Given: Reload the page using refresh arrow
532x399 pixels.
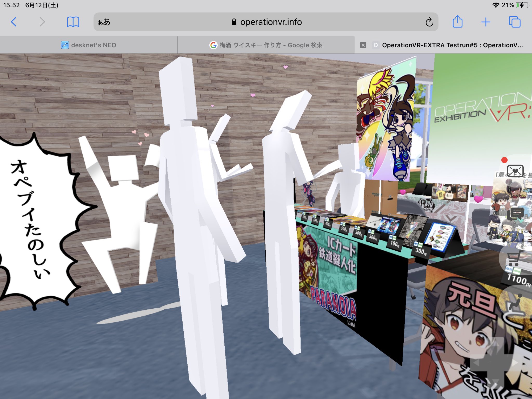Looking at the screenshot, I should 429,22.
